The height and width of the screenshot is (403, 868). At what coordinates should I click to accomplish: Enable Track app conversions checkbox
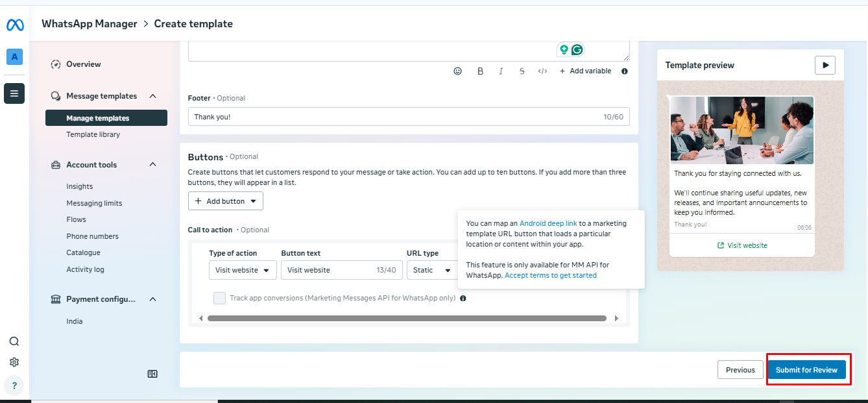(x=219, y=298)
